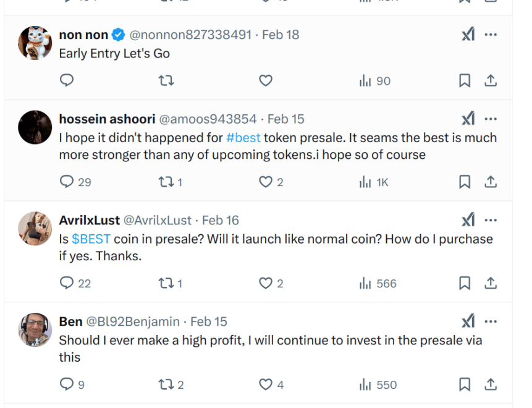Screen dimensions: 532x408
Task: Reply to non non's tweet
Action: 67,80
